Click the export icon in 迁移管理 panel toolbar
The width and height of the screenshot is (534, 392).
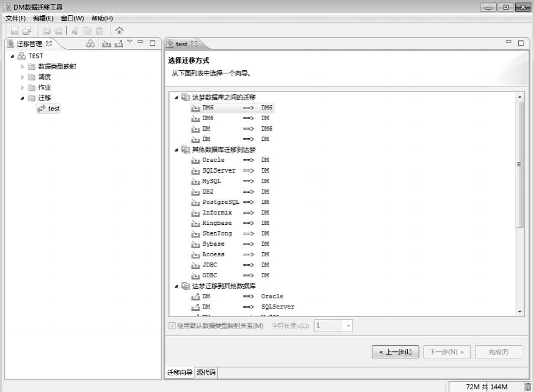click(x=119, y=44)
